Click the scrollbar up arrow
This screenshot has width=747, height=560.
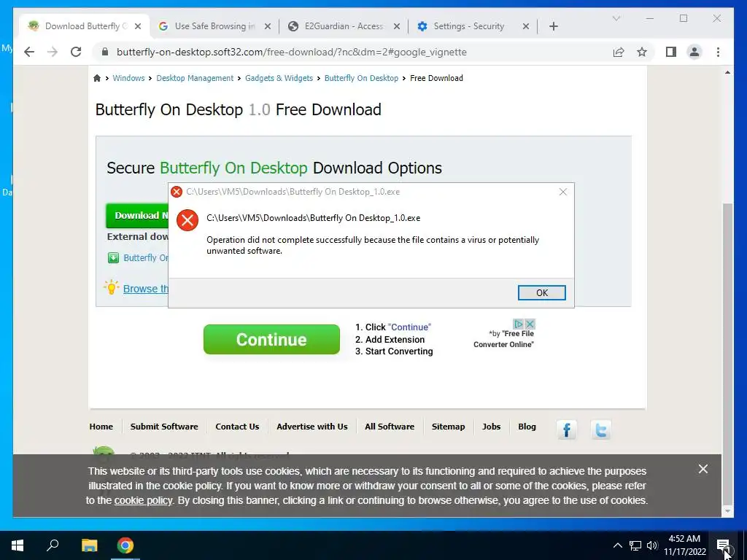point(727,72)
